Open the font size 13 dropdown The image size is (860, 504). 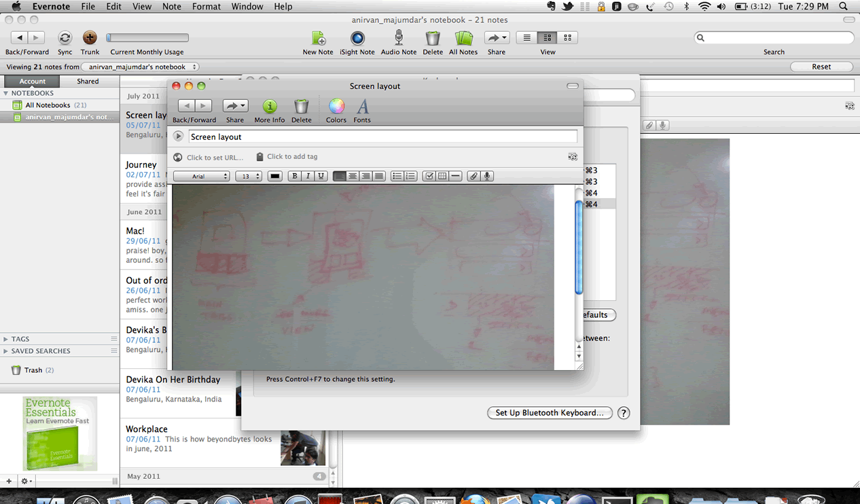tap(249, 176)
